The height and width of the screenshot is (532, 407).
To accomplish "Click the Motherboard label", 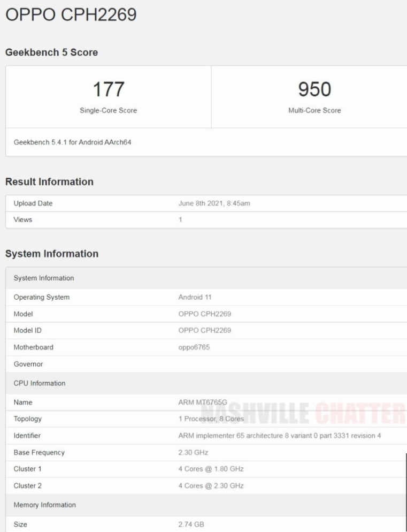I will tap(33, 347).
